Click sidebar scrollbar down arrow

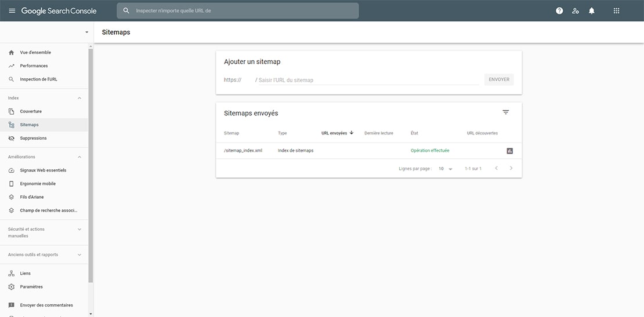91,314
